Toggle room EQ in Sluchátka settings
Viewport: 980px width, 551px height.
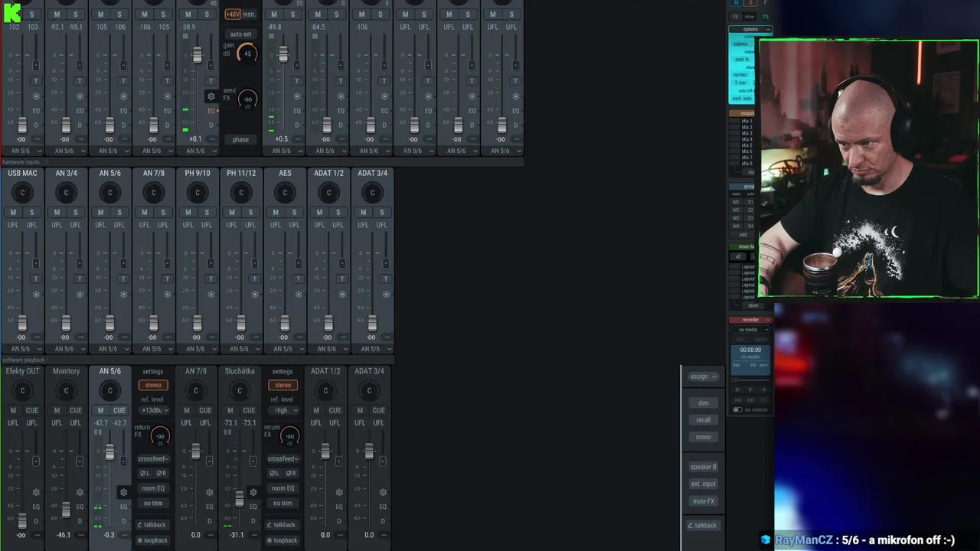283,488
